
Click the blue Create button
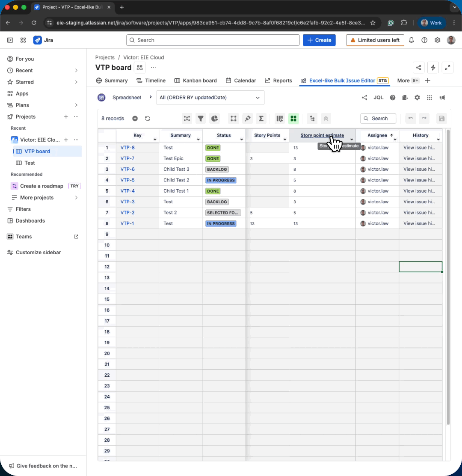pyautogui.click(x=319, y=40)
